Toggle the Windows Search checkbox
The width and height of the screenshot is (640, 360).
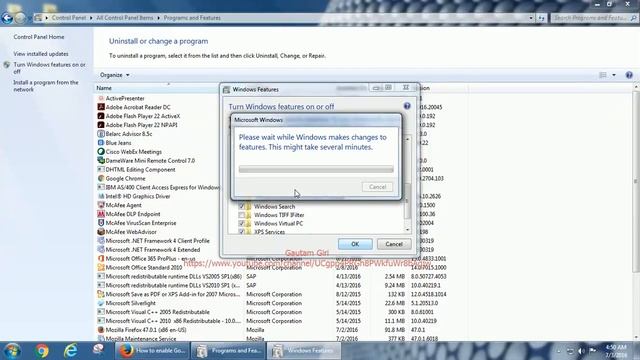(x=242, y=207)
